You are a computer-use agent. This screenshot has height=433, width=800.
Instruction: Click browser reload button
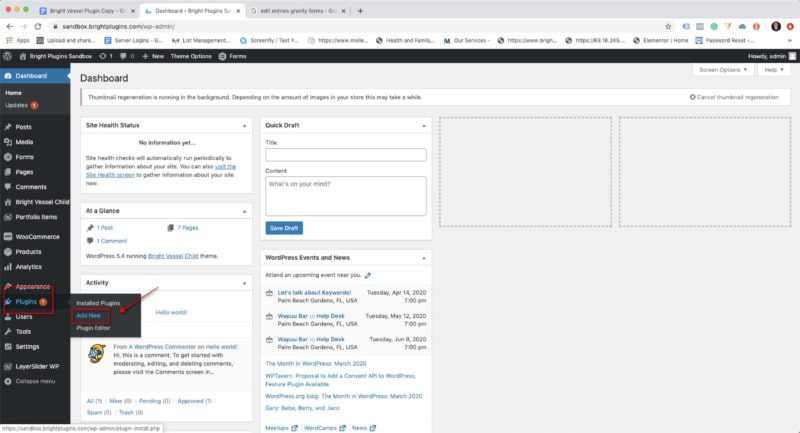click(x=38, y=26)
